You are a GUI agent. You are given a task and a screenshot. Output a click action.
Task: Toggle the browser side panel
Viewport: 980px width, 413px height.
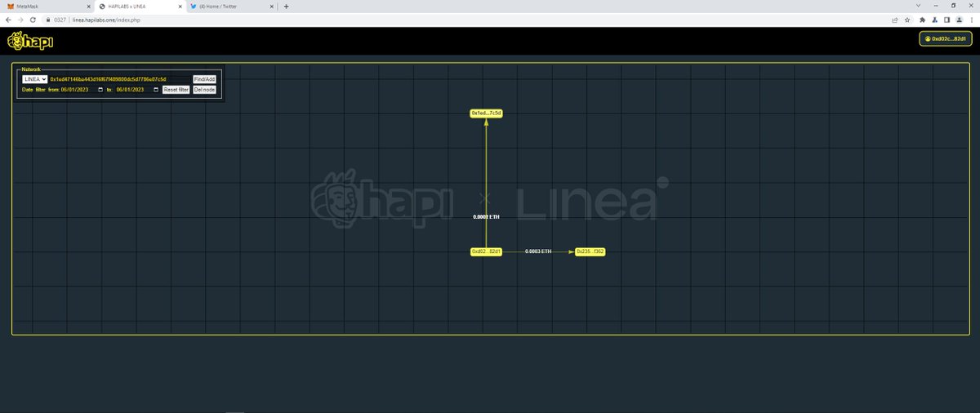point(947,19)
